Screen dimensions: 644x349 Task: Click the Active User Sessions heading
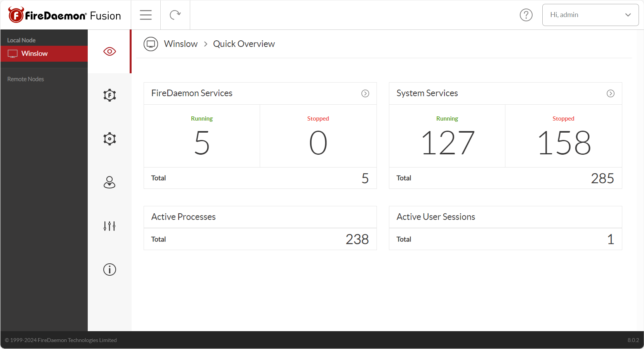point(436,217)
